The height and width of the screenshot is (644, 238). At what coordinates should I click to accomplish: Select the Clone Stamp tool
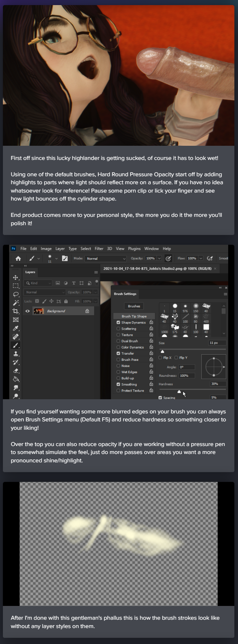click(x=15, y=354)
